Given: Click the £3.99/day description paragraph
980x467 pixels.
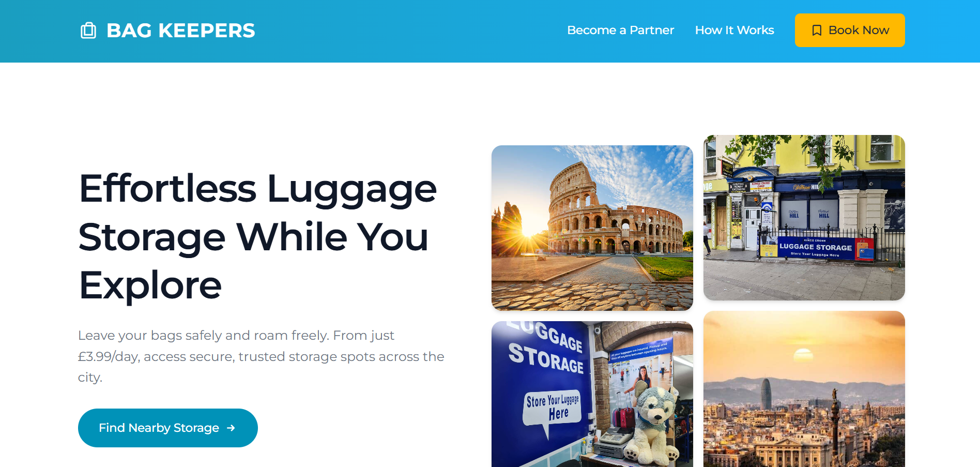Looking at the screenshot, I should (x=261, y=356).
